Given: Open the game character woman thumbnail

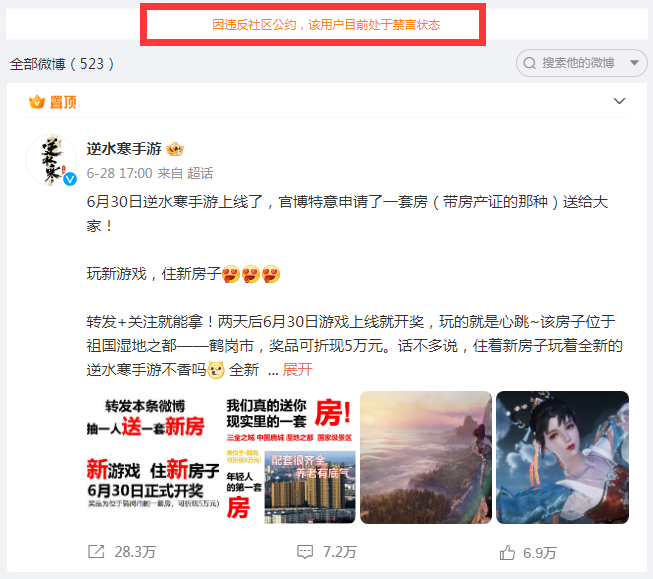Looking at the screenshot, I should pos(562,457).
